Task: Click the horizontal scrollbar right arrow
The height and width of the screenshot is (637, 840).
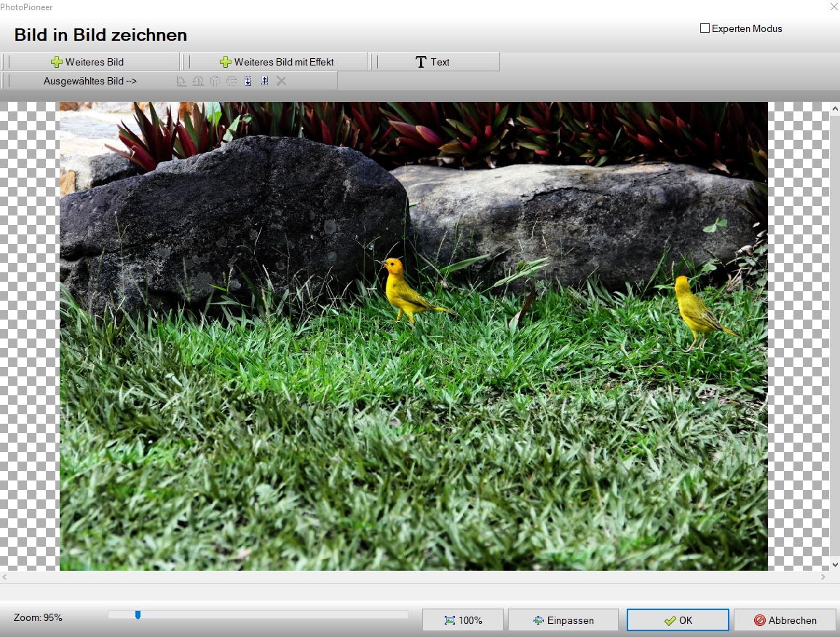Action: 823,577
